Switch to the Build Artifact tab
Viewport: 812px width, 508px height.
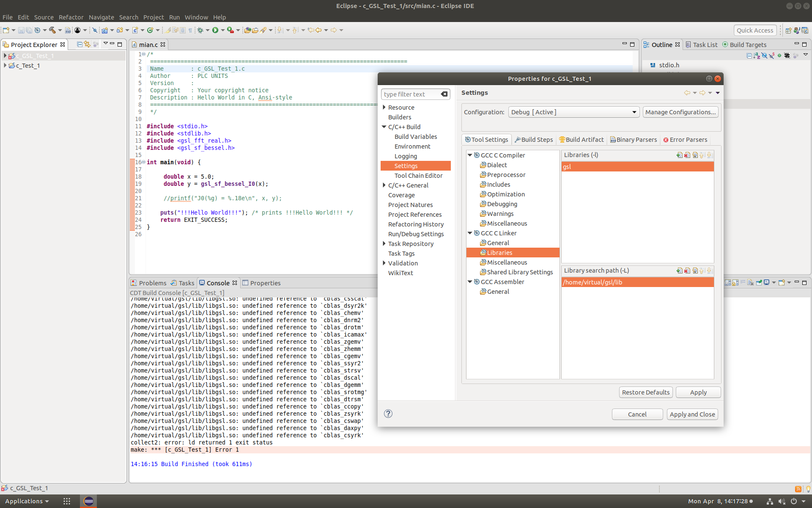pyautogui.click(x=582, y=140)
